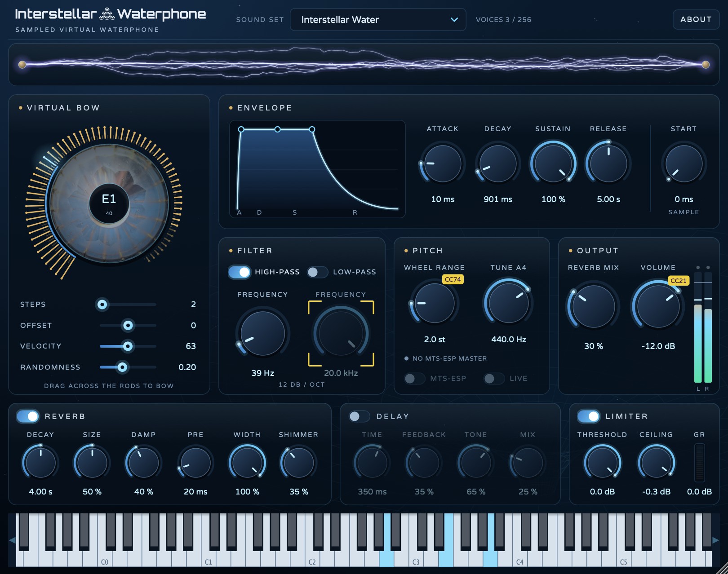728x574 pixels.
Task: Click the CC74 badge on Wheel Range
Action: tap(453, 279)
